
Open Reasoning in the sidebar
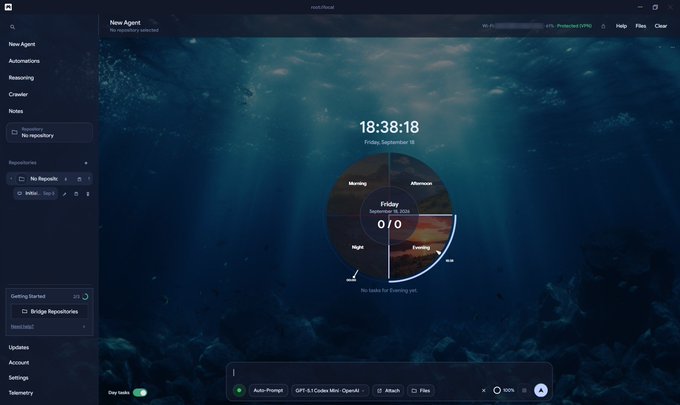pos(21,78)
